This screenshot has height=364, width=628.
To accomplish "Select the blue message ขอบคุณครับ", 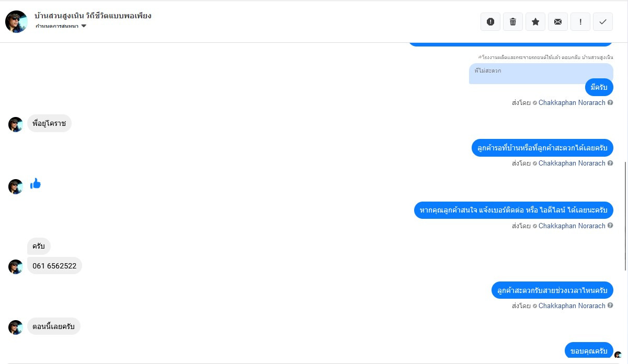I will point(589,350).
